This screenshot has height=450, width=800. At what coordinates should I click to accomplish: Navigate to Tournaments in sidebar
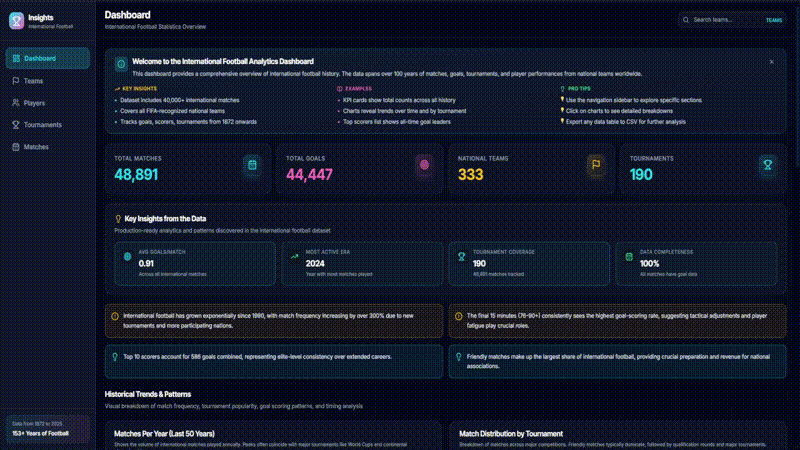tap(48, 124)
